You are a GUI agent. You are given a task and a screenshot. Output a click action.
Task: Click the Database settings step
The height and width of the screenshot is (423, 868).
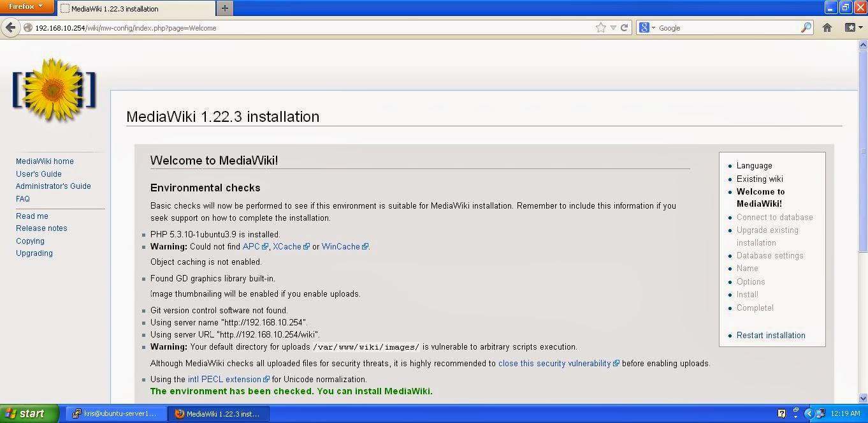click(770, 255)
